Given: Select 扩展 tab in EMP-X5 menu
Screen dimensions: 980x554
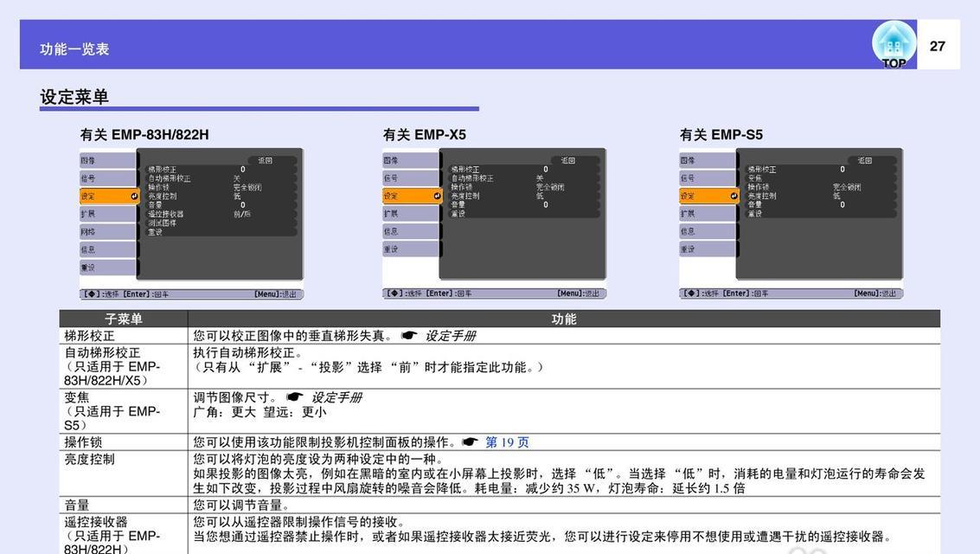Looking at the screenshot, I should [x=411, y=214].
